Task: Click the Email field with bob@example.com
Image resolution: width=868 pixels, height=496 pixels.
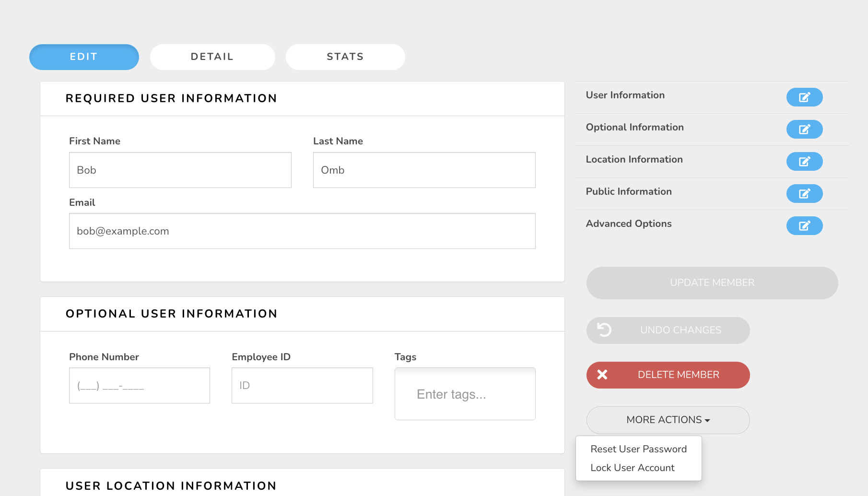Action: pos(302,231)
